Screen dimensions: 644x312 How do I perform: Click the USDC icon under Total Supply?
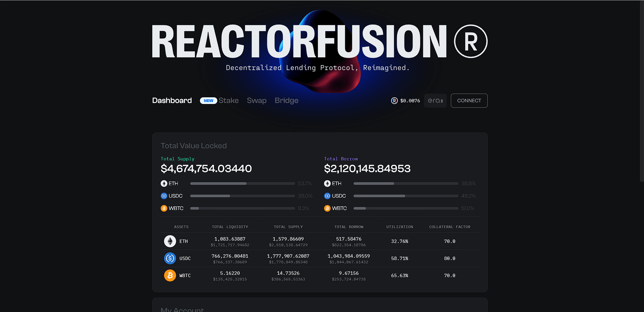[164, 196]
